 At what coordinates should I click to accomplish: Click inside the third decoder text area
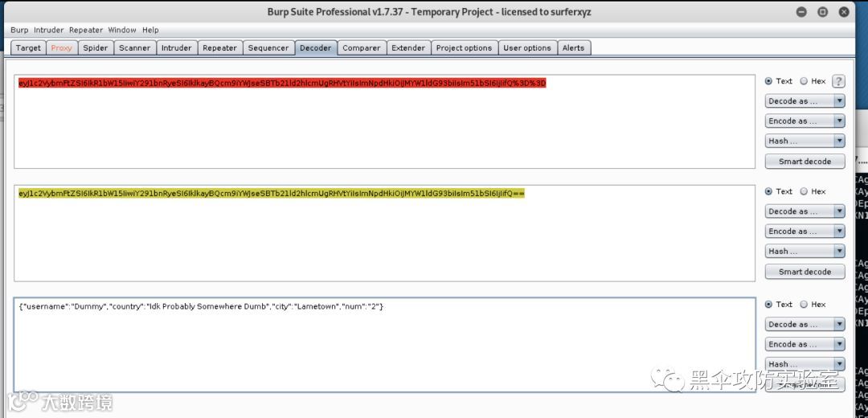(x=384, y=345)
